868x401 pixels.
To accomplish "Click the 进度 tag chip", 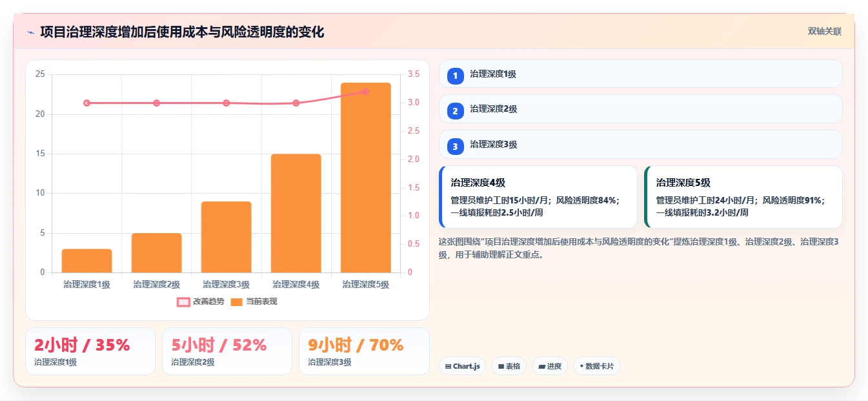I will [550, 366].
